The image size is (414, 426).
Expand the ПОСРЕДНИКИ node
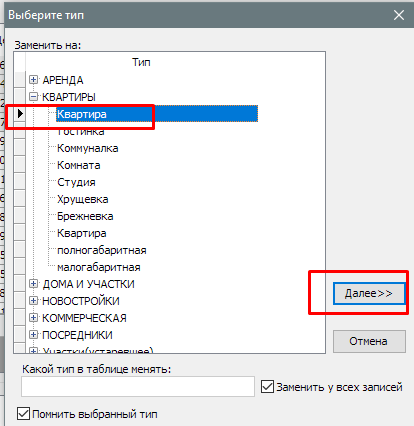33,335
